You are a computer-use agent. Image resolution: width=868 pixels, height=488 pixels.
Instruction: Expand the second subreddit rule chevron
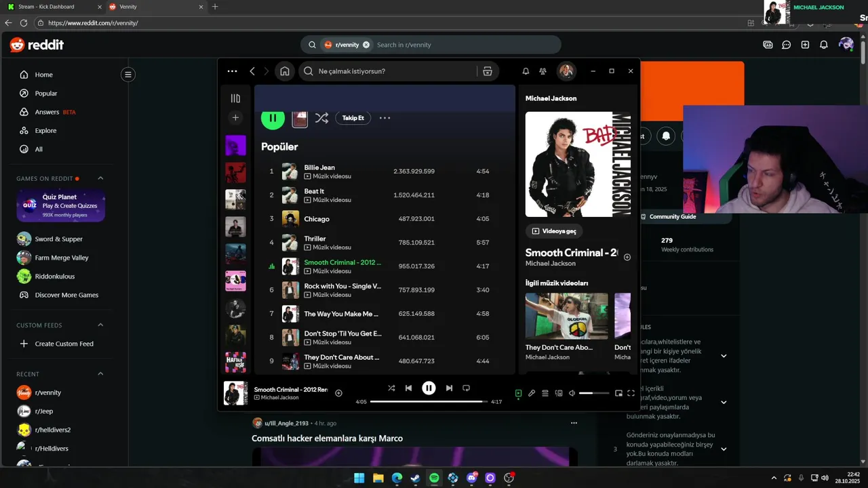point(724,402)
